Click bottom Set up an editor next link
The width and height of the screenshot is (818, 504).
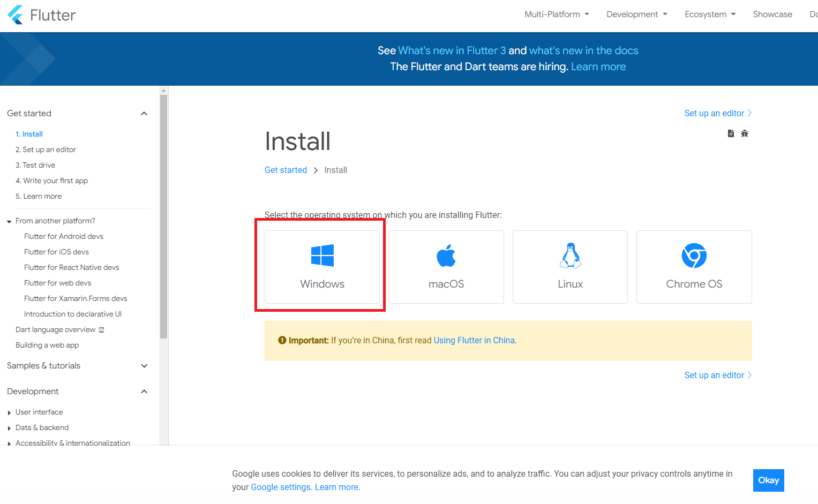tap(718, 375)
